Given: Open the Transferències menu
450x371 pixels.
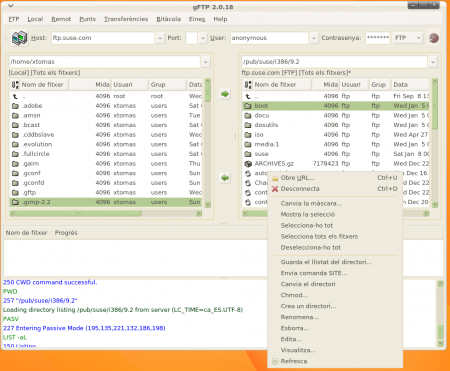Looking at the screenshot, I should click(x=126, y=19).
